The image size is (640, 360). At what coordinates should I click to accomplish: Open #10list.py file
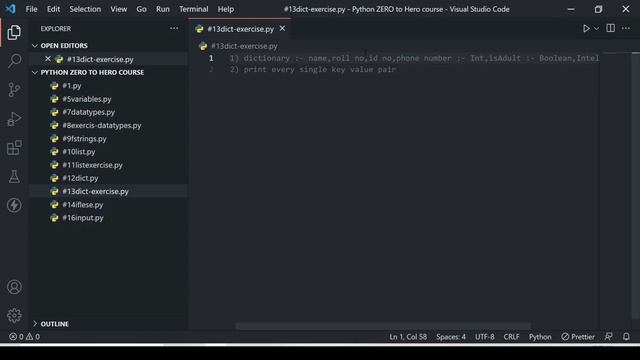109,151
